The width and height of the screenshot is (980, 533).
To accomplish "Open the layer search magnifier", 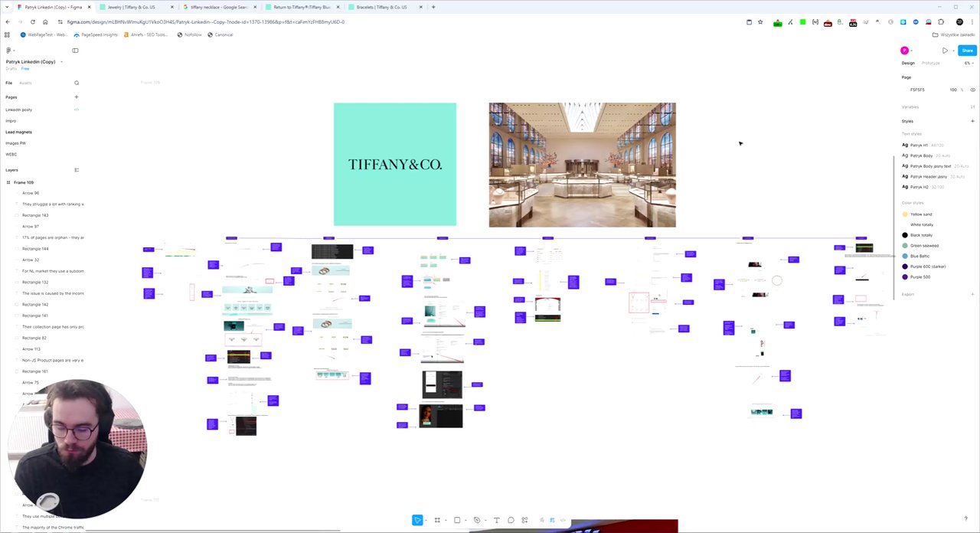I will click(x=77, y=83).
